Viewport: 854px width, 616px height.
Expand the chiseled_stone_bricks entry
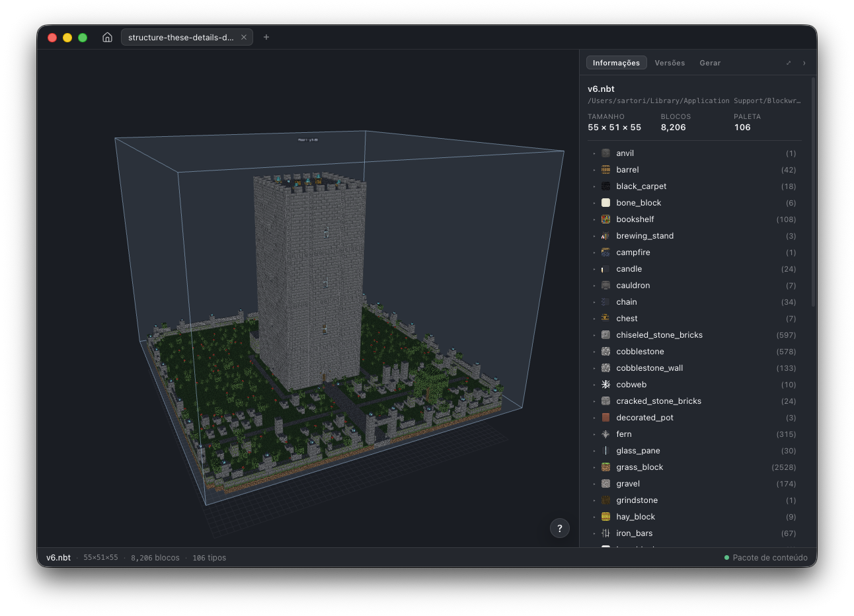(594, 335)
